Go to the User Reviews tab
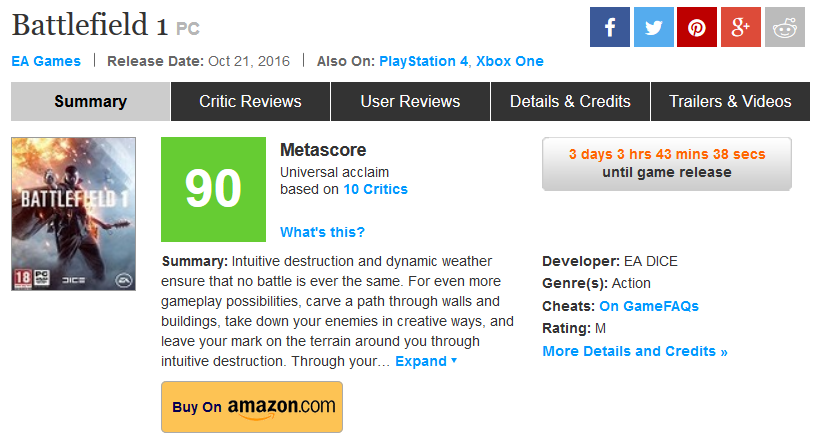 coord(410,101)
